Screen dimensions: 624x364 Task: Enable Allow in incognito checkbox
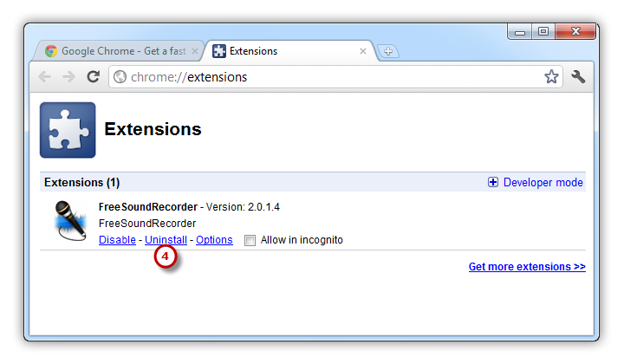point(250,240)
